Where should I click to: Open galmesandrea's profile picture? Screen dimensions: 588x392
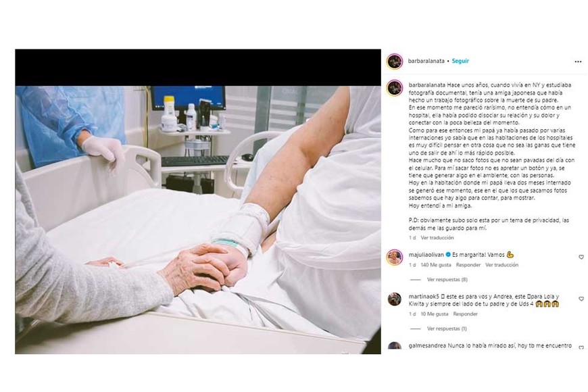point(395,346)
